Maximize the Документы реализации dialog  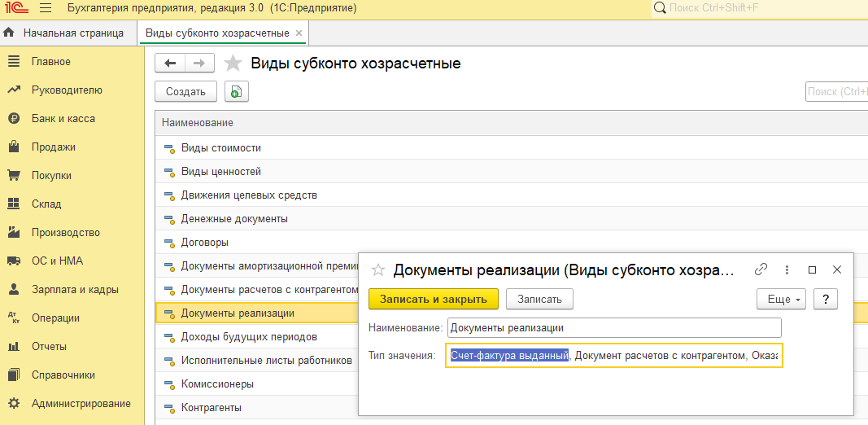812,269
